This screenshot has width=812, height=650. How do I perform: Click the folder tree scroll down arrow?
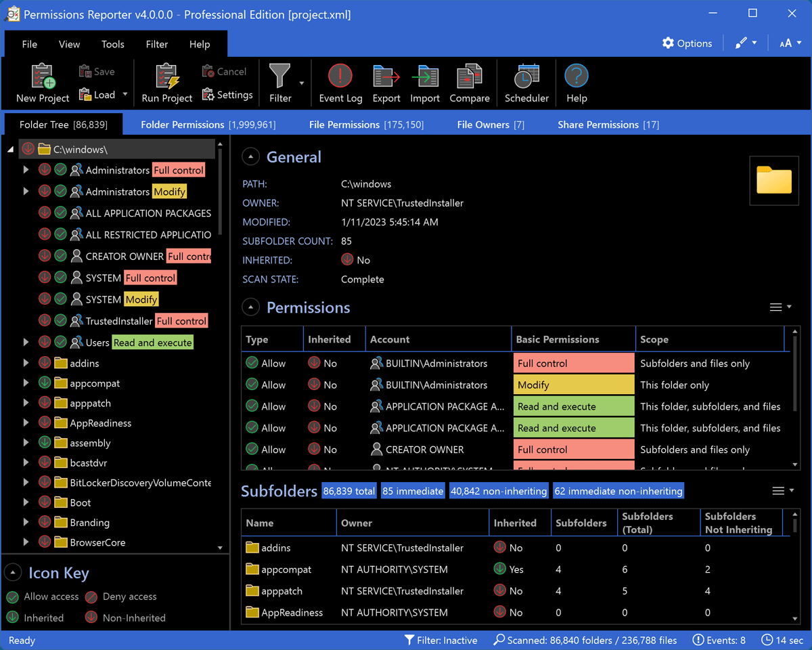click(x=220, y=548)
